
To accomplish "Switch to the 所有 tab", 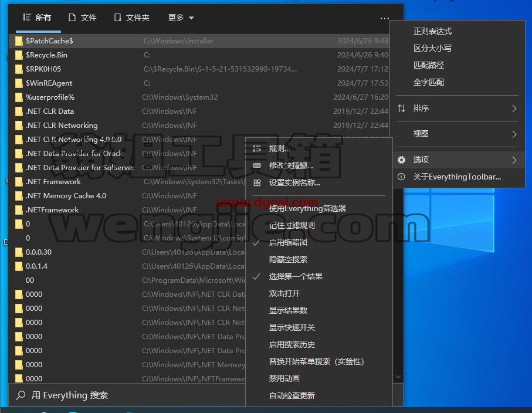I will point(38,18).
